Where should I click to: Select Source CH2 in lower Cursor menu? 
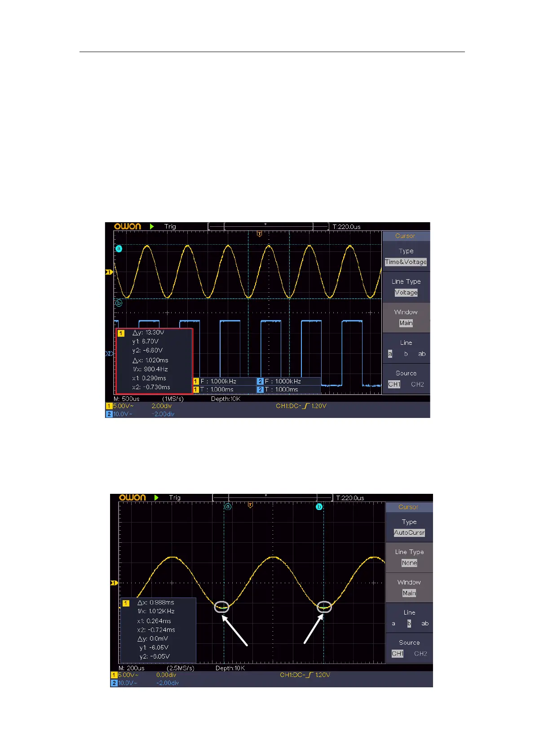pos(420,654)
